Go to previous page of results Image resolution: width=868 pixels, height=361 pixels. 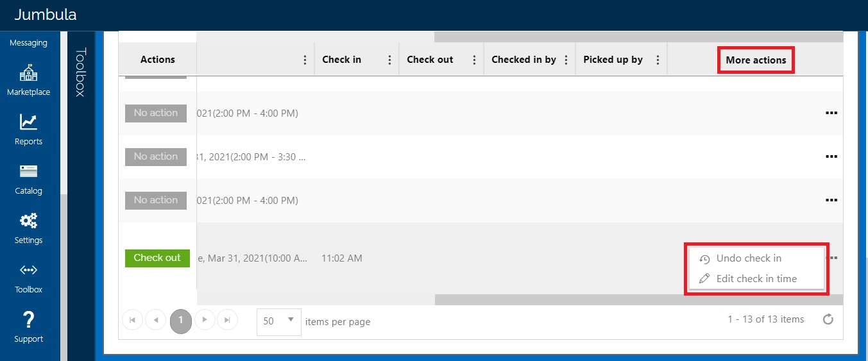point(156,320)
